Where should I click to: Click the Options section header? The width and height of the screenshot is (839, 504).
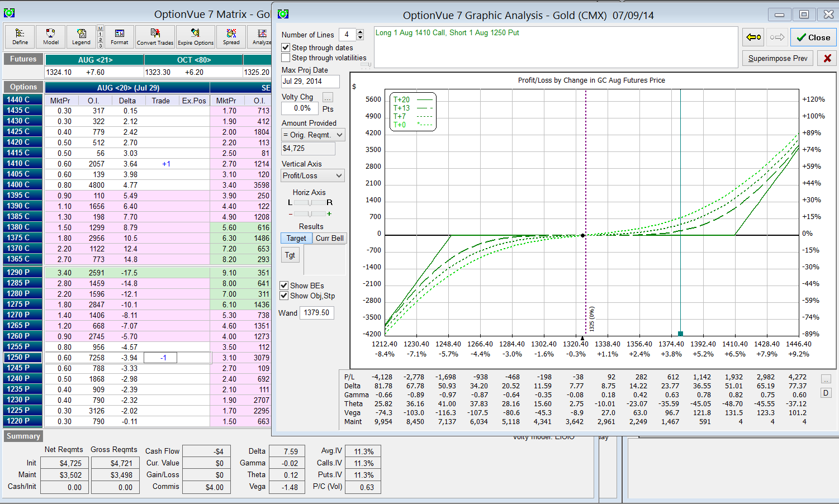pyautogui.click(x=23, y=87)
